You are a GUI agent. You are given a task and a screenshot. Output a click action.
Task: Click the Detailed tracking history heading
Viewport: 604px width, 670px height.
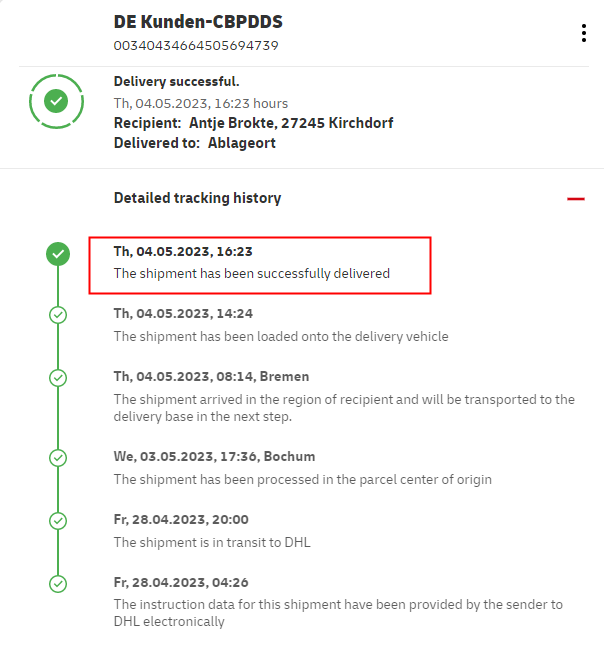(197, 198)
